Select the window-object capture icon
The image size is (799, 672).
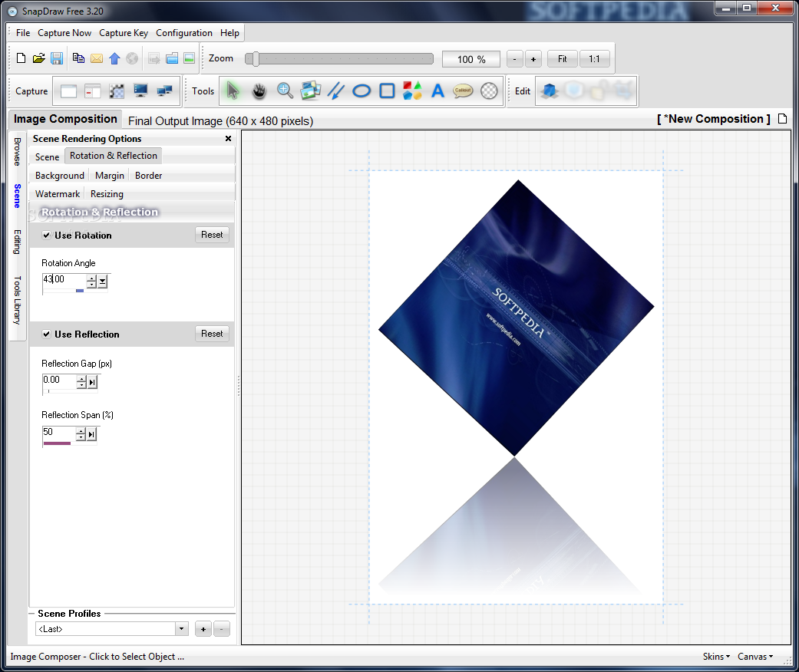click(92, 91)
